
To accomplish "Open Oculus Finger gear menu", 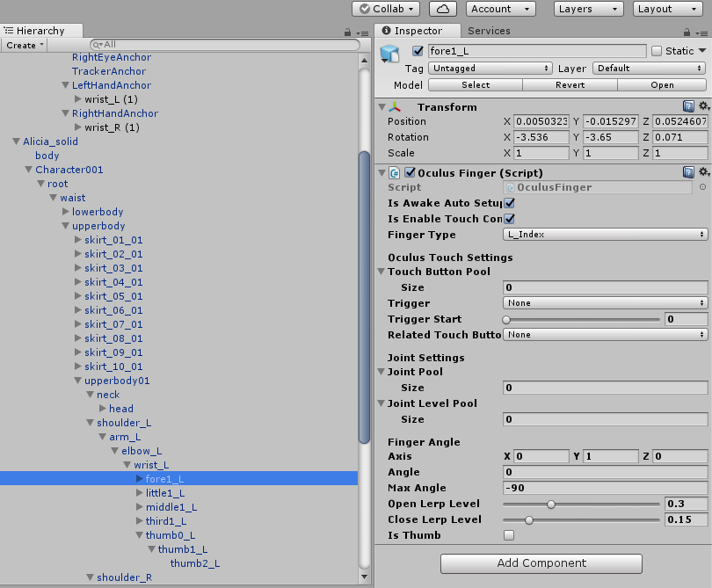I will [704, 171].
